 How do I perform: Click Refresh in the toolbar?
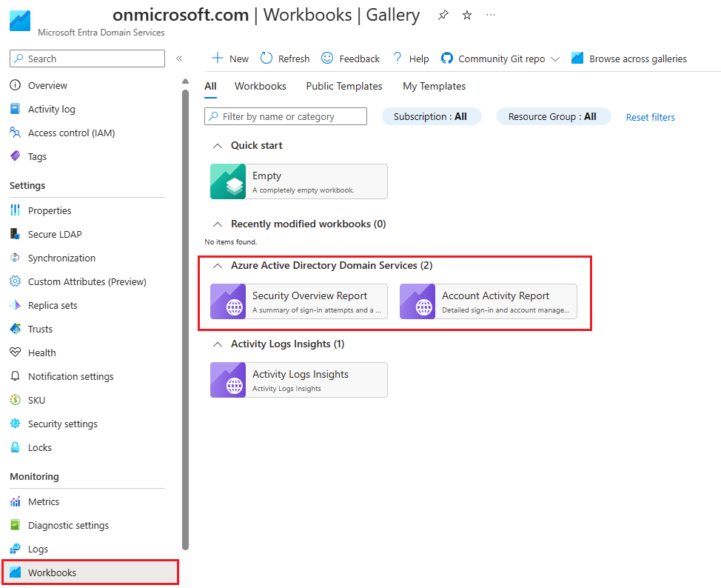(x=285, y=59)
